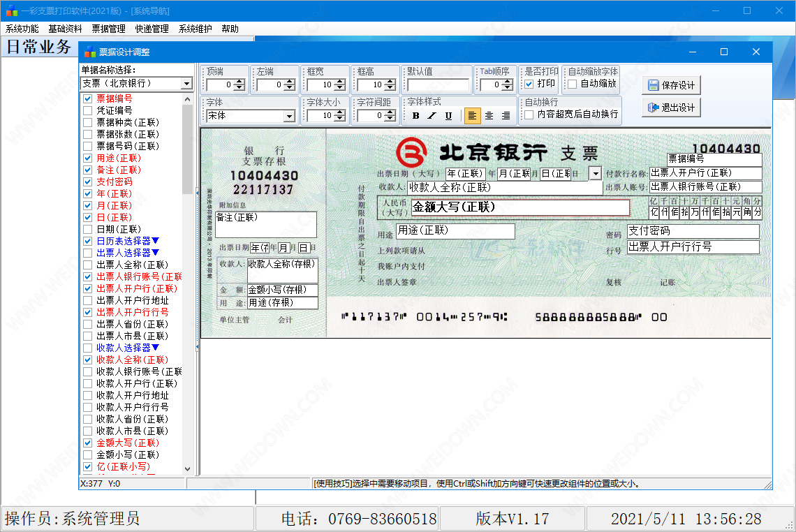Select 金额大写(正联) field on the cheque
The width and height of the screenshot is (796, 532).
coord(520,207)
